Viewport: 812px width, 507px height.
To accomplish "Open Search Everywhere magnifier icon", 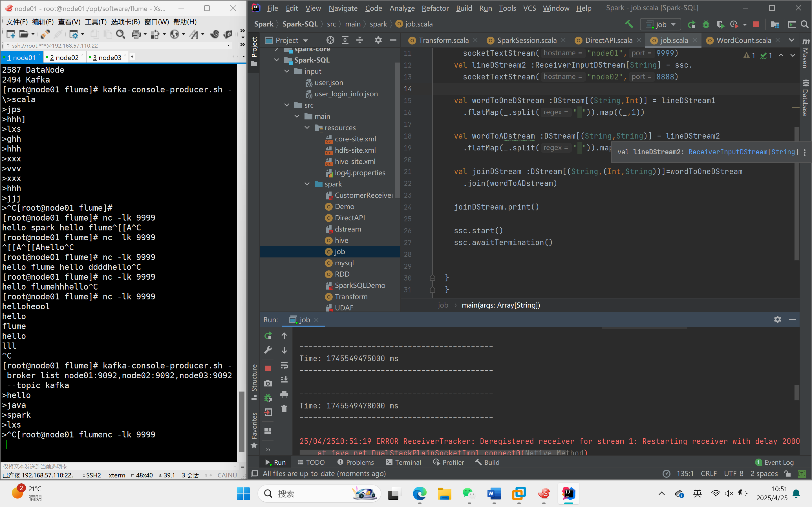I will pyautogui.click(x=804, y=24).
